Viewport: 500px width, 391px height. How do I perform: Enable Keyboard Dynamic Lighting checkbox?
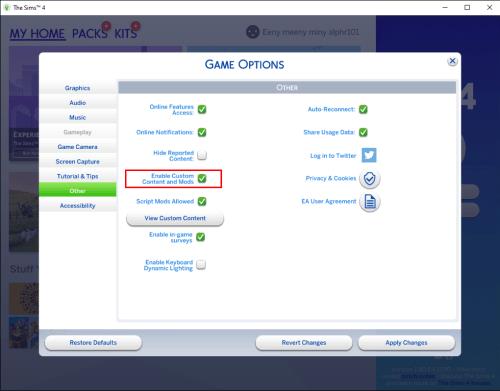[x=201, y=265]
